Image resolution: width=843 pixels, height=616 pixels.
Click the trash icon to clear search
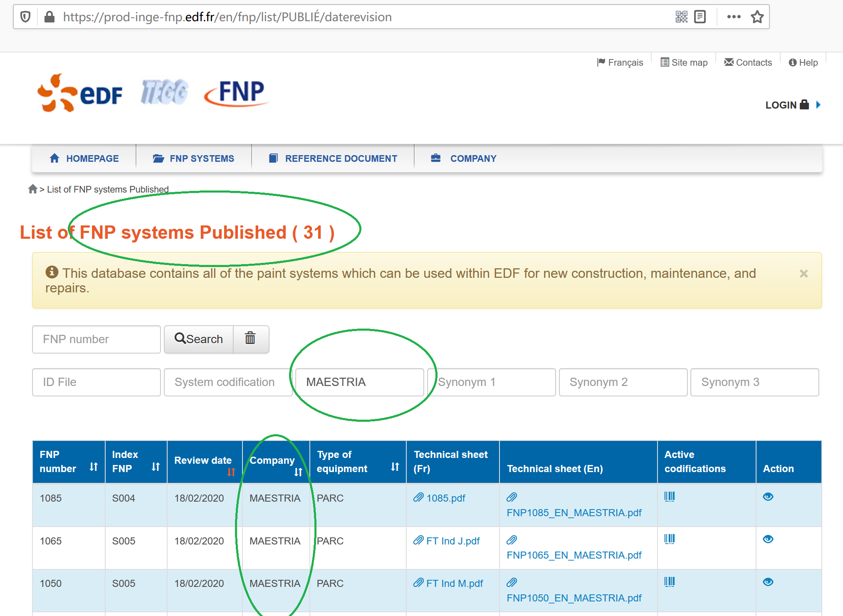250,339
